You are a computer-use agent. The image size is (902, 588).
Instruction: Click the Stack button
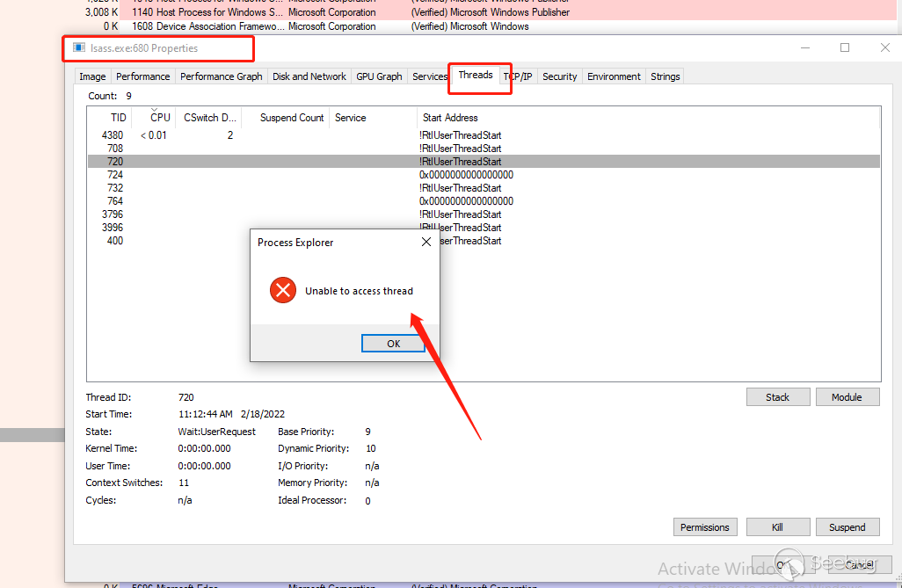click(x=778, y=397)
